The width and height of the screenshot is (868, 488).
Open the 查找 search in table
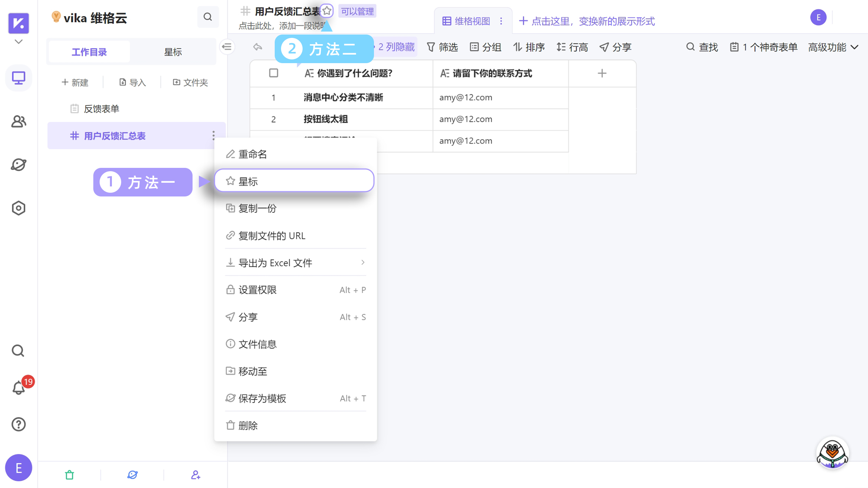tap(702, 47)
